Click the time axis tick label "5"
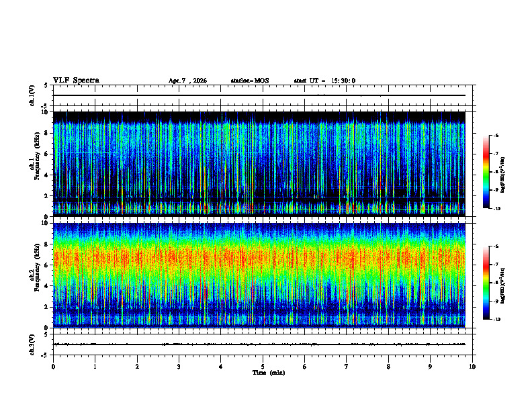 [x=263, y=367]
